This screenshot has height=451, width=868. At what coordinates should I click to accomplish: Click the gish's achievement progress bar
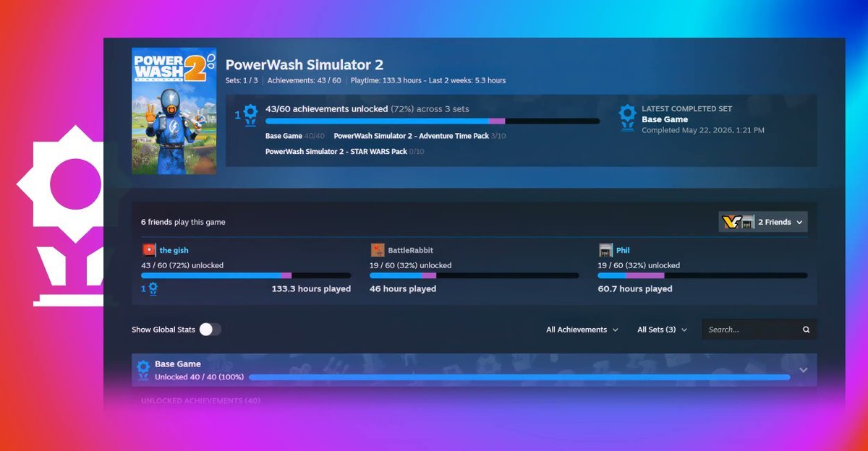(246, 275)
